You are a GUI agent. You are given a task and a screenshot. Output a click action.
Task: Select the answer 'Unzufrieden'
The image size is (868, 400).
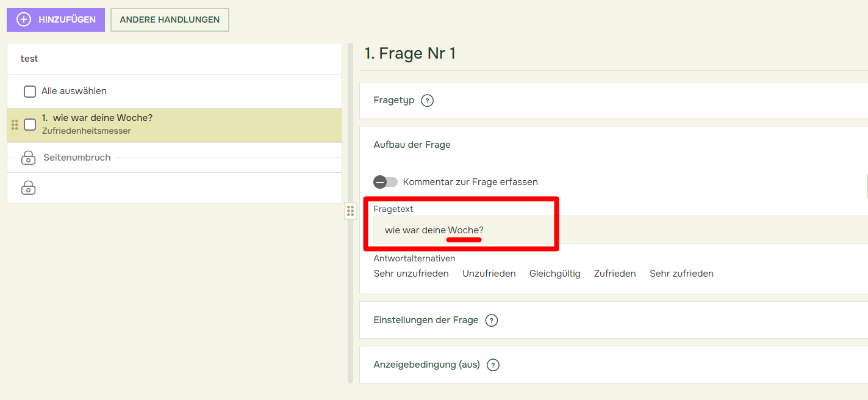489,274
